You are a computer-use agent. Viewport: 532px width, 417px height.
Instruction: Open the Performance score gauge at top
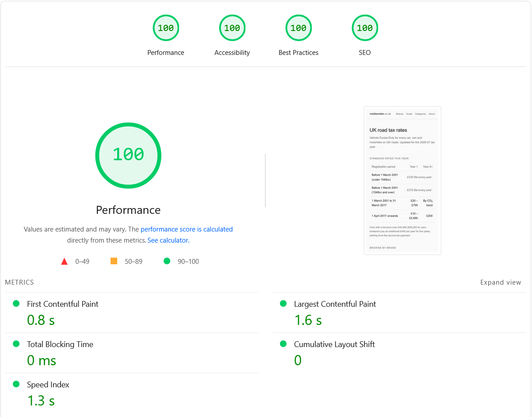(x=166, y=28)
